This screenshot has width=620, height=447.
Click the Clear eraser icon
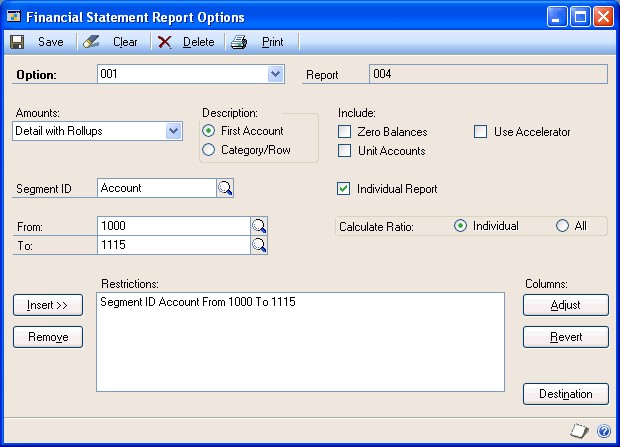pyautogui.click(x=91, y=42)
